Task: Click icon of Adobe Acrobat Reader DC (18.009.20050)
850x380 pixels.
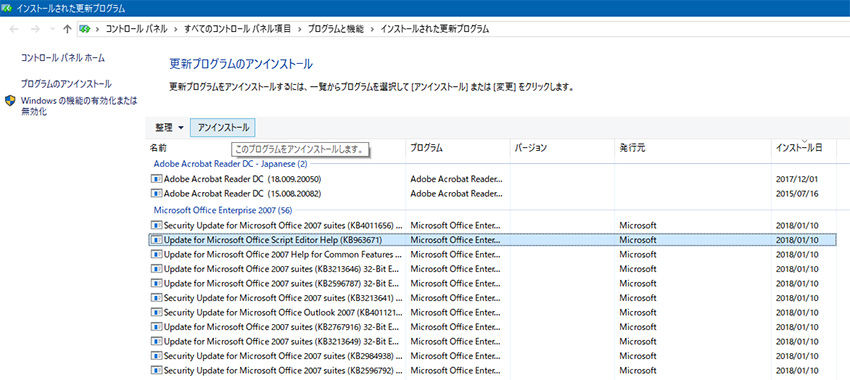Action: coord(156,178)
